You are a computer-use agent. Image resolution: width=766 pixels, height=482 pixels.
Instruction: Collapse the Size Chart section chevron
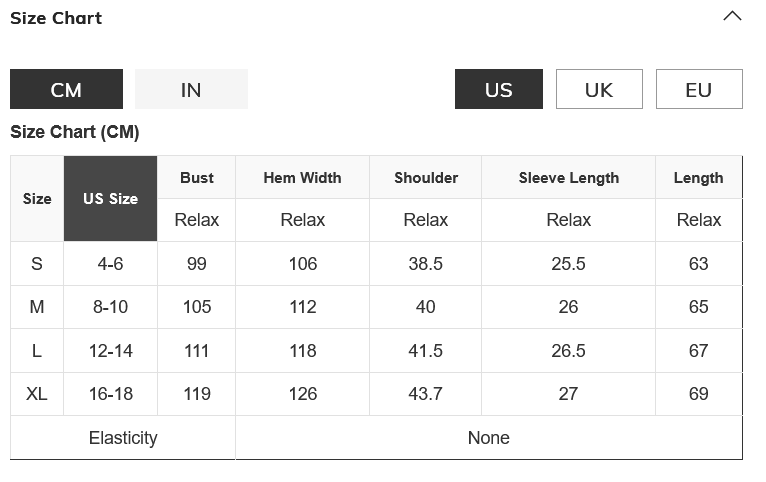pos(732,17)
